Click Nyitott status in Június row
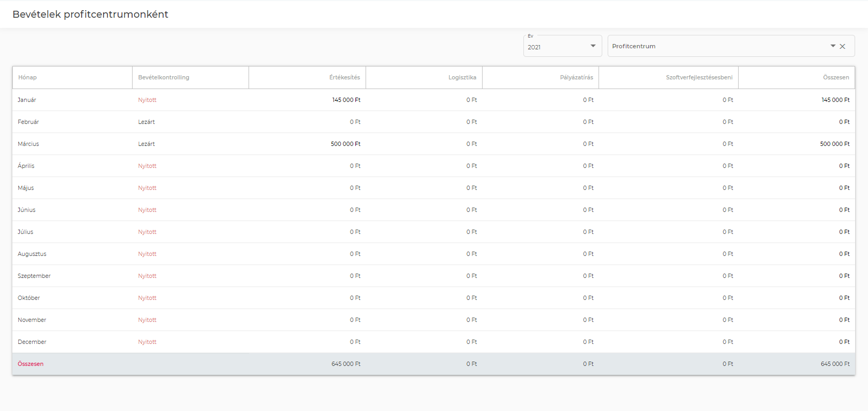The image size is (868, 411). point(147,210)
